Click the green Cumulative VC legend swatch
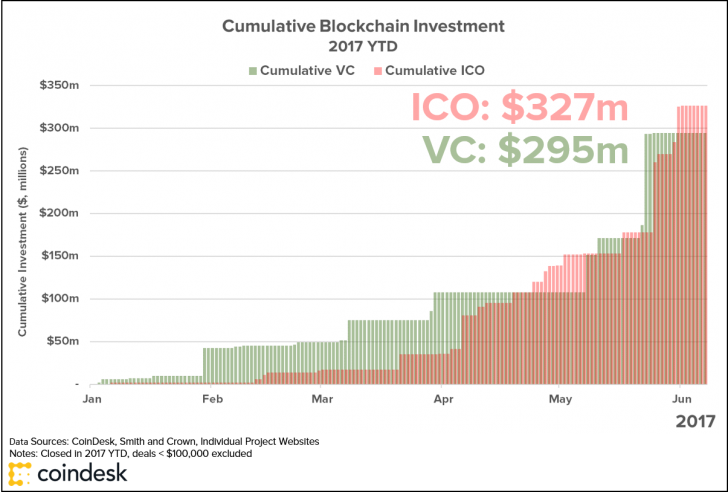Image resolution: width=728 pixels, height=492 pixels. coord(253,71)
